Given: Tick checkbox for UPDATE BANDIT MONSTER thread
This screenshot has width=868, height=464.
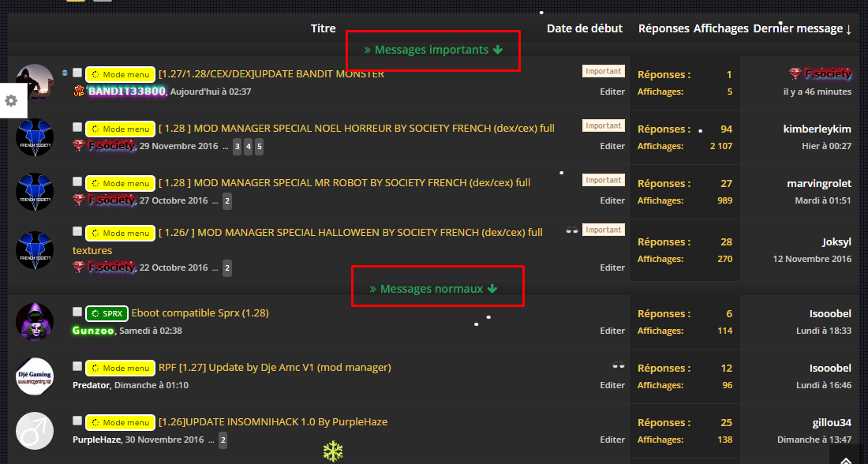Looking at the screenshot, I should (x=77, y=73).
